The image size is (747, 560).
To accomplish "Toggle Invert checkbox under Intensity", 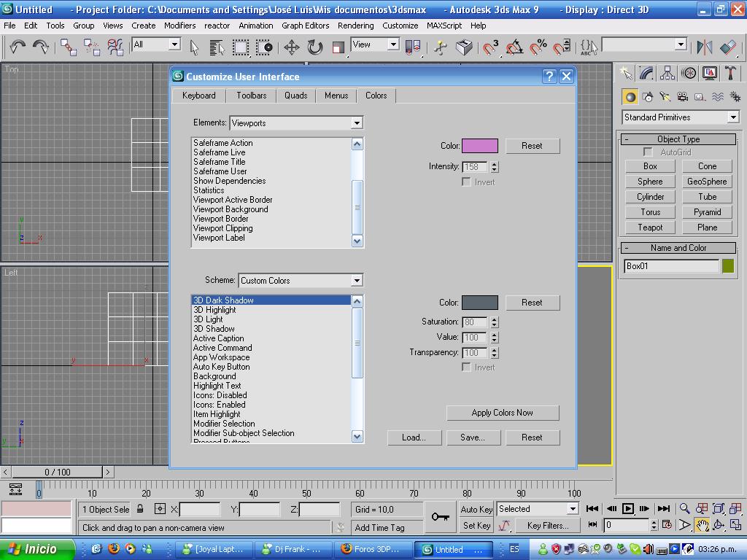I will click(466, 182).
